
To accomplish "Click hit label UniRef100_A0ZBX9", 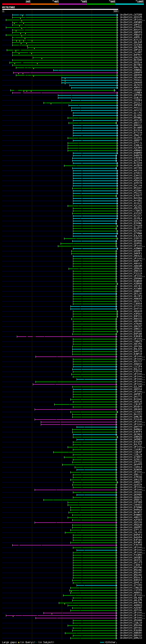I will pyautogui.click(x=131, y=165).
